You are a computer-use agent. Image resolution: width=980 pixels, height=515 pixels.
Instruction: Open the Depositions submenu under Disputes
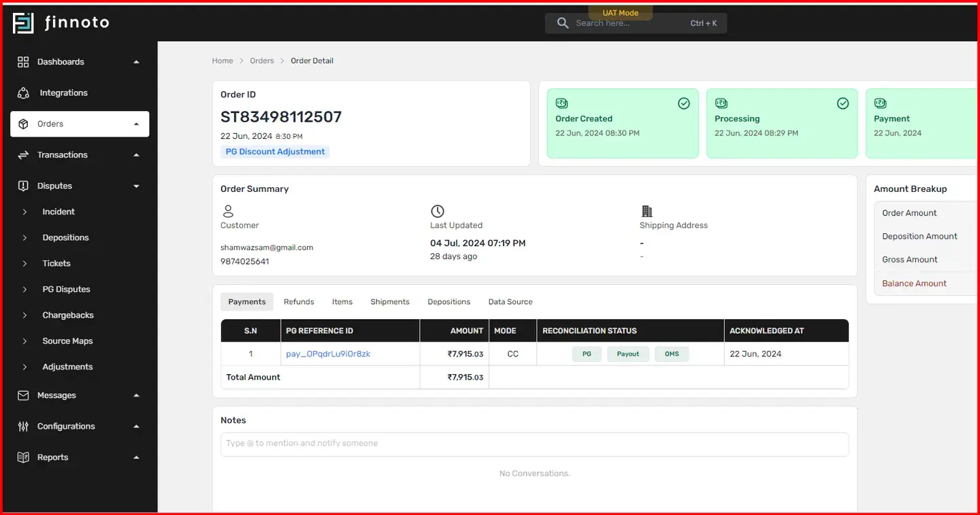(x=65, y=237)
